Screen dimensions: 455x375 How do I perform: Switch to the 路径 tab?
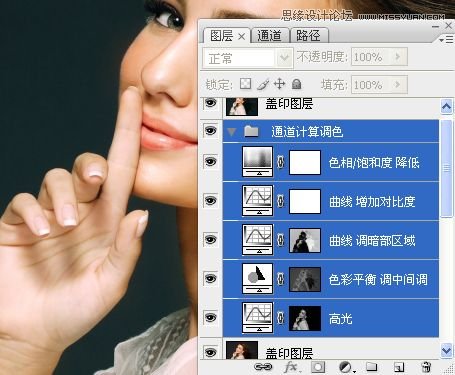(309, 35)
